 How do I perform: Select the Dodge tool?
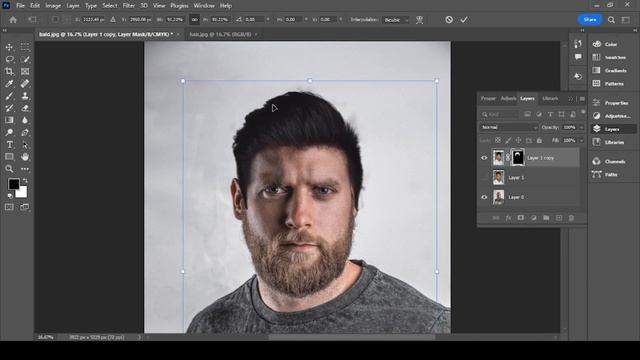point(9,132)
